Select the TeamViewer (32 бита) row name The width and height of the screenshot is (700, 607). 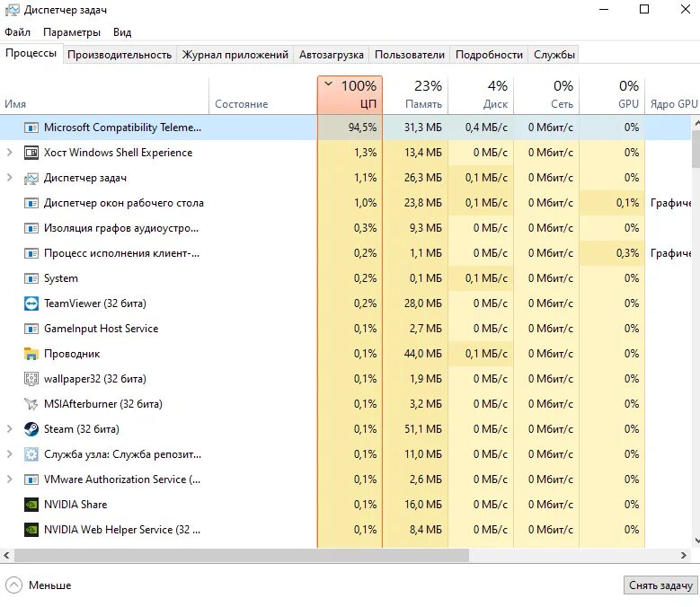94,303
